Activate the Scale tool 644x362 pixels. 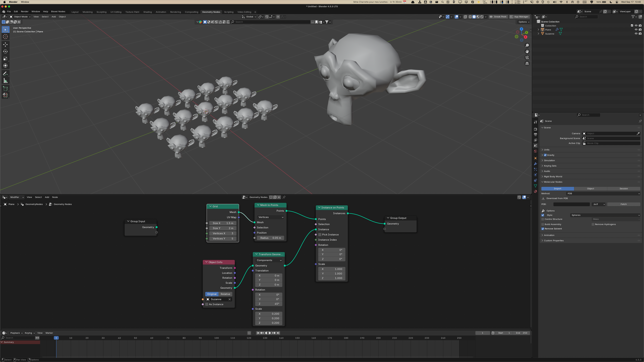(x=5, y=59)
